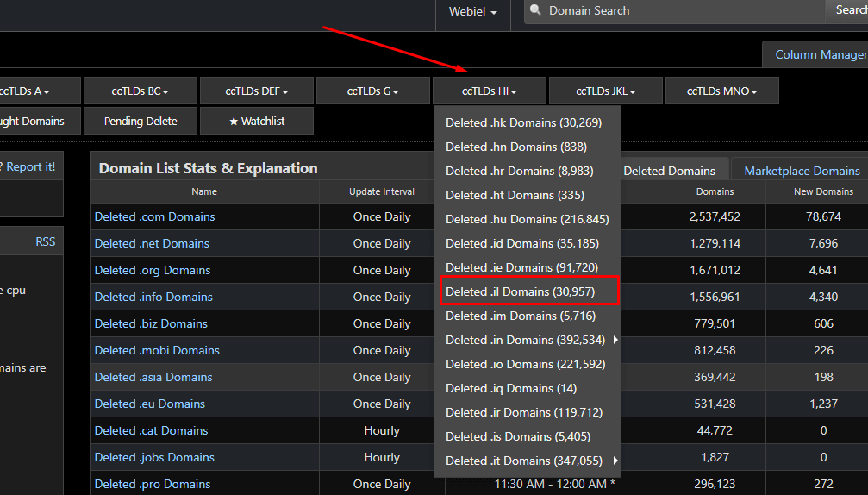Screen dimensions: 868x495
Task: Select Deleted .ht Domains (335)
Action: pyautogui.click(x=527, y=195)
